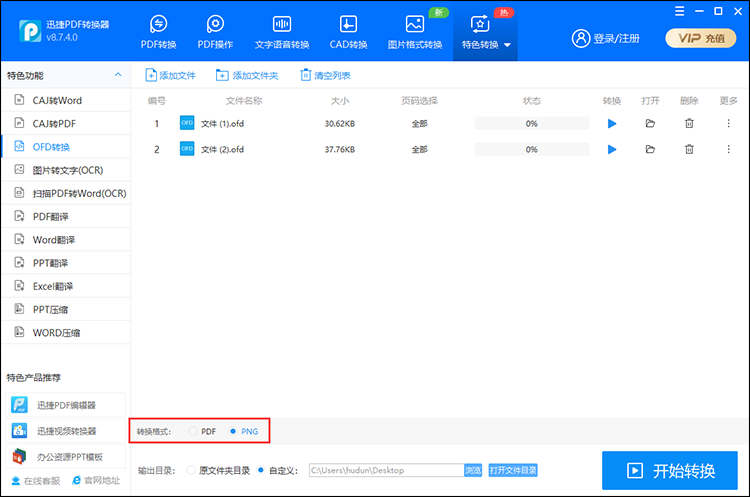Open the PDF转换 tab
Screen dimensions: 750x497
pos(158,32)
